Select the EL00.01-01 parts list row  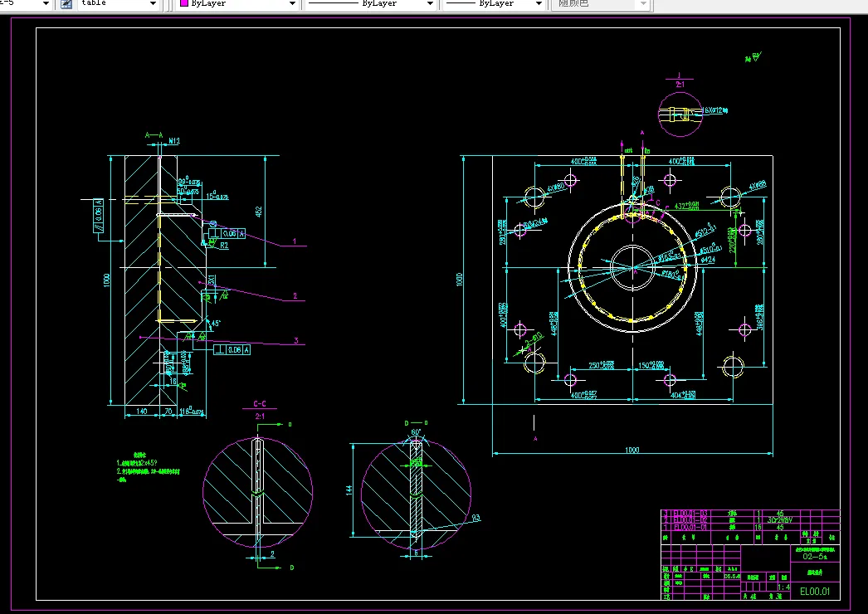[x=751, y=527]
